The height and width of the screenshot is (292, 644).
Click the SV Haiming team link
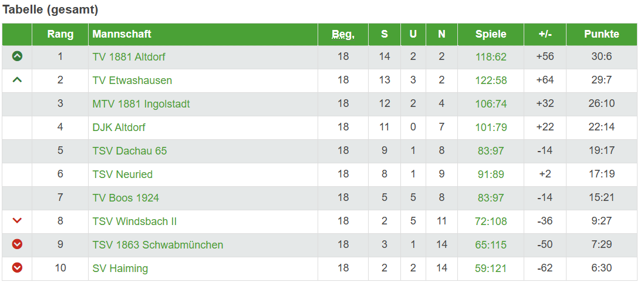click(120, 268)
